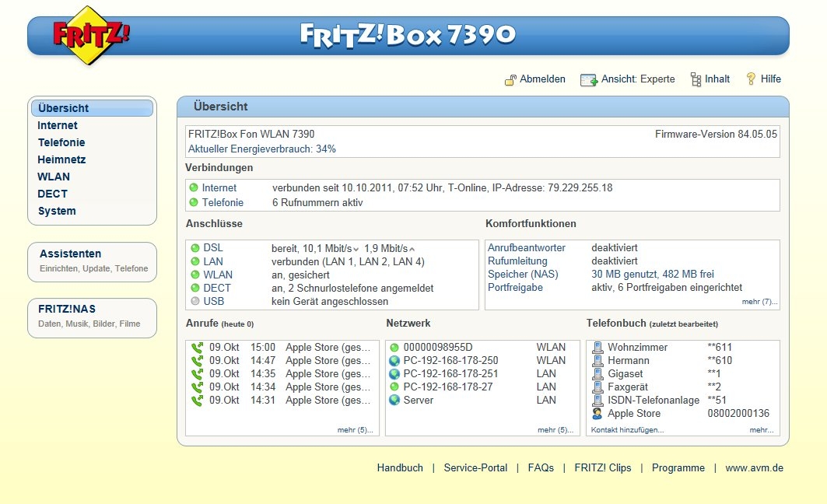Open the Telefonie sidebar menu

(61, 142)
